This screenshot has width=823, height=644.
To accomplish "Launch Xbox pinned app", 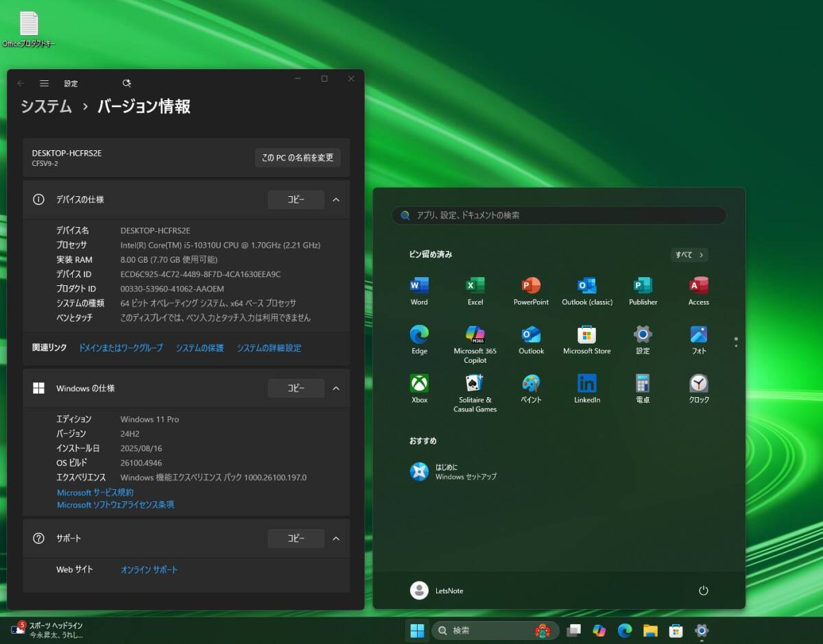I will pyautogui.click(x=419, y=389).
